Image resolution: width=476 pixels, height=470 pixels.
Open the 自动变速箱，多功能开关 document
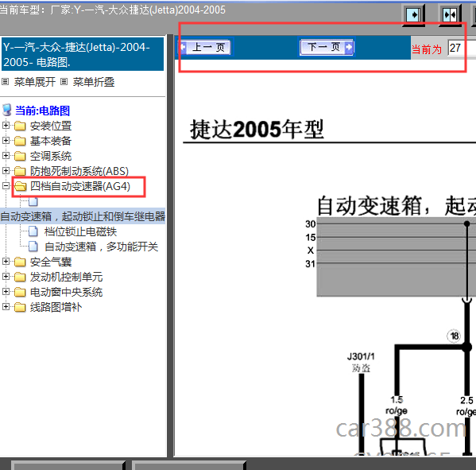pos(102,247)
